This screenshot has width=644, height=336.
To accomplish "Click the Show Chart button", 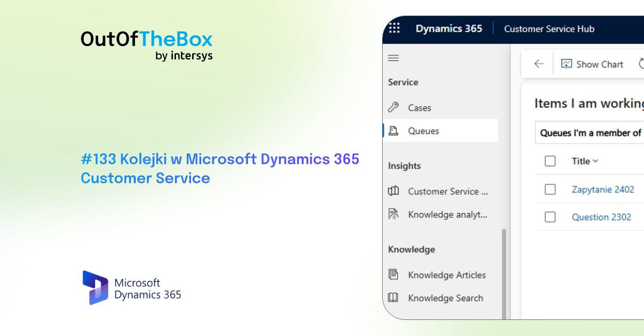I will tap(592, 64).
